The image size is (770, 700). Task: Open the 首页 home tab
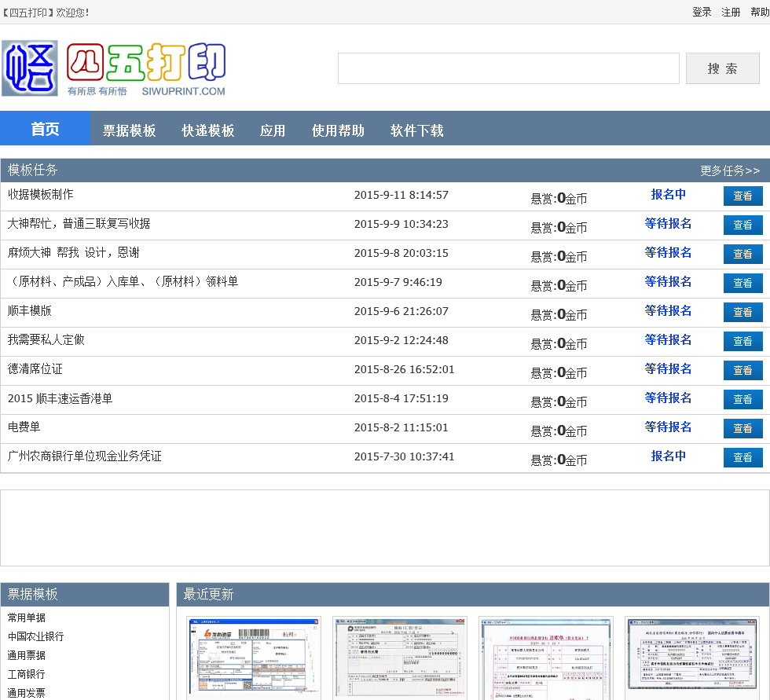[x=45, y=129]
